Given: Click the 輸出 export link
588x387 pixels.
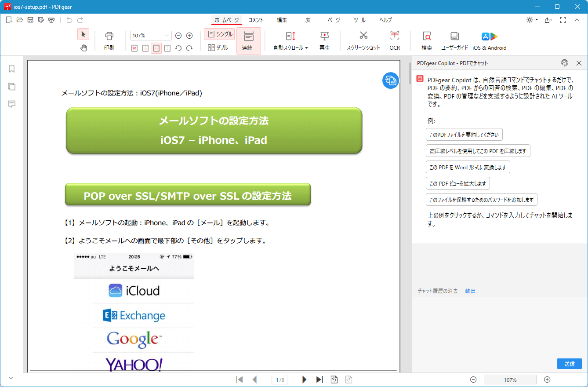Looking at the screenshot, I should (470, 291).
